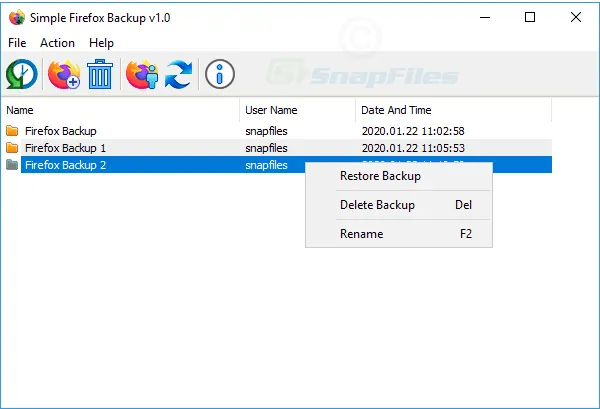The width and height of the screenshot is (600, 409).
Task: Maximize the Simple Firefox Backup window
Action: pos(530,17)
